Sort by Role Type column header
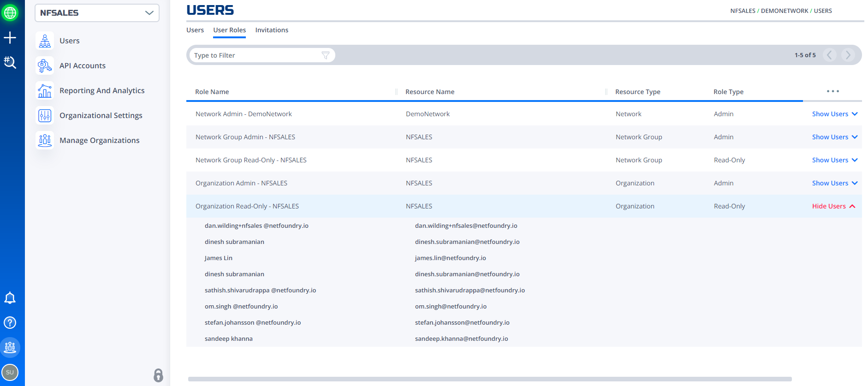The height and width of the screenshot is (386, 868). click(x=729, y=92)
